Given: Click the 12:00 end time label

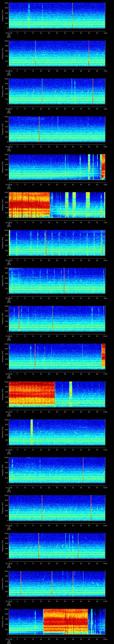Looking at the screenshot, I should point(105,412).
